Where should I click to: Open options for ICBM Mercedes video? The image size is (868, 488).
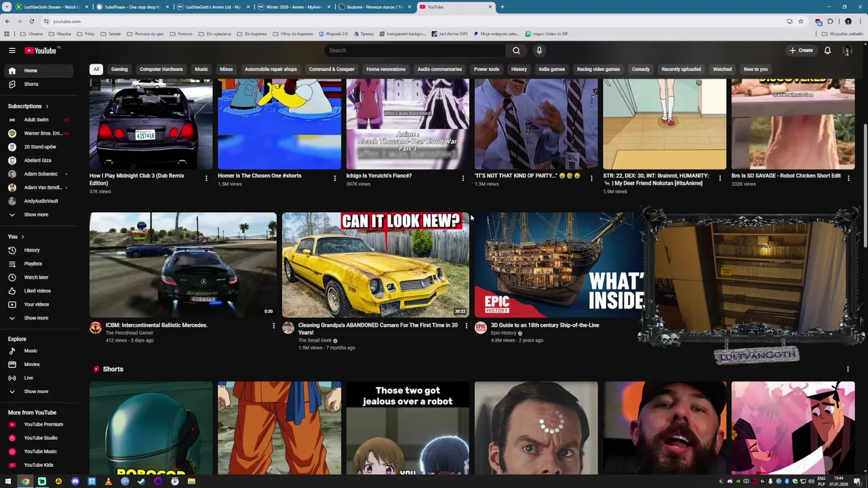click(x=273, y=327)
